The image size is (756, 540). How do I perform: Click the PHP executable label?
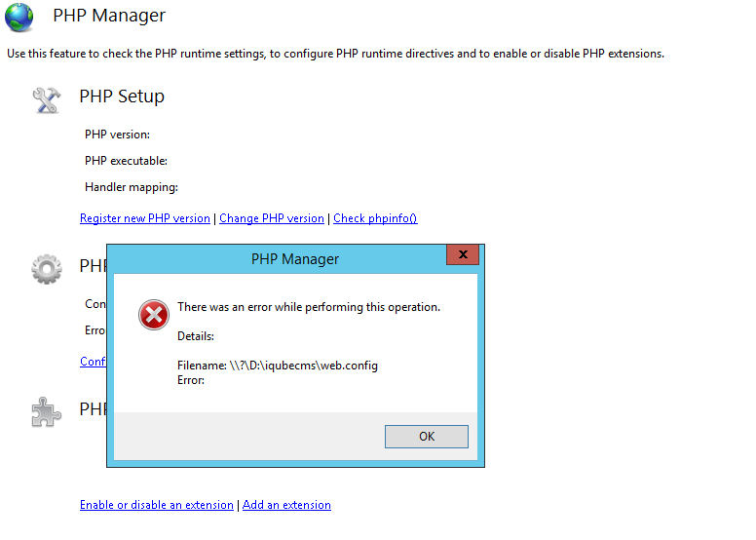pyautogui.click(x=126, y=161)
